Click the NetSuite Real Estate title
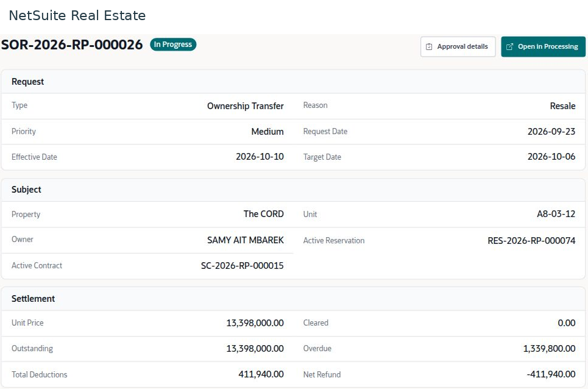This screenshot has width=588, height=389. [x=77, y=15]
